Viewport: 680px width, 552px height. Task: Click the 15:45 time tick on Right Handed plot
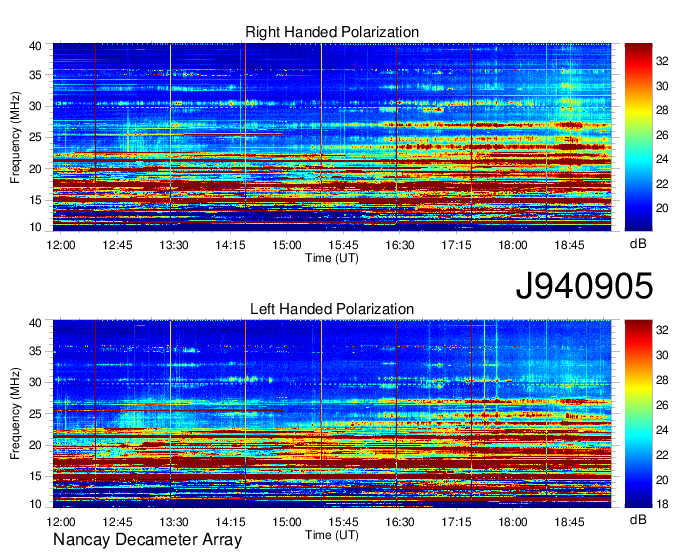coord(343,245)
